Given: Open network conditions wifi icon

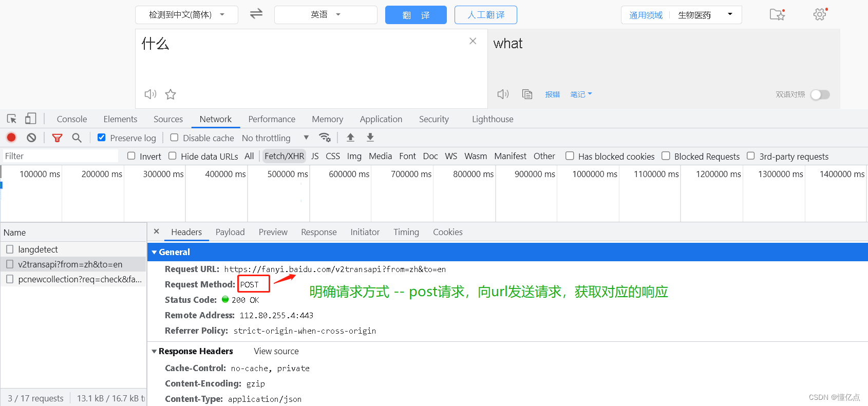Looking at the screenshot, I should (325, 138).
